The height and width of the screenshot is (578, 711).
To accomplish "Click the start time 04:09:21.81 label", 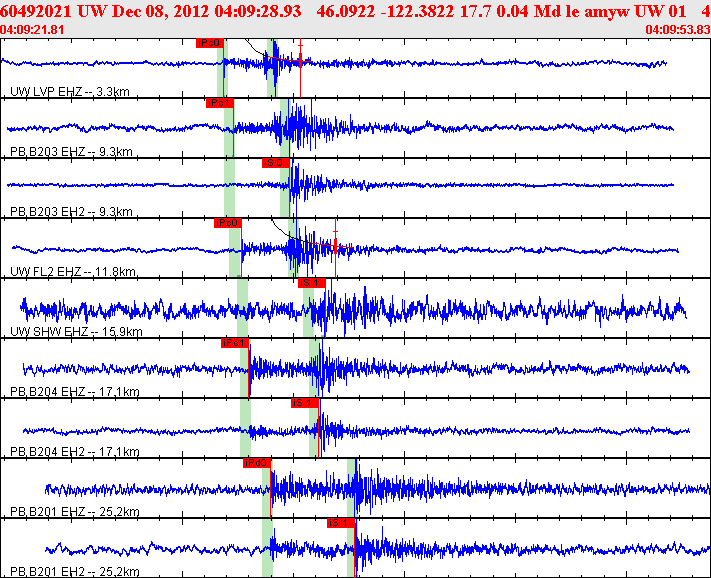I will pyautogui.click(x=34, y=30).
